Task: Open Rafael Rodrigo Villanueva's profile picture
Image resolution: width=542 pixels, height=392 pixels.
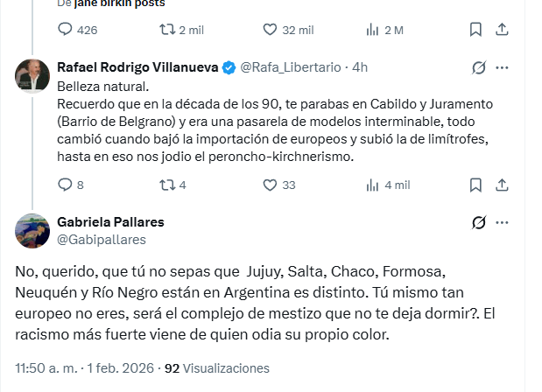Action: coord(32,77)
